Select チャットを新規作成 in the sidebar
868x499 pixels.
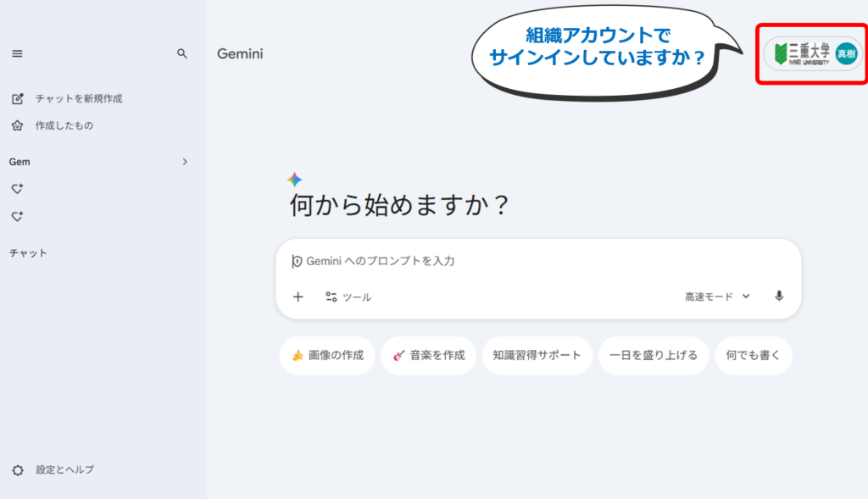[x=79, y=98]
